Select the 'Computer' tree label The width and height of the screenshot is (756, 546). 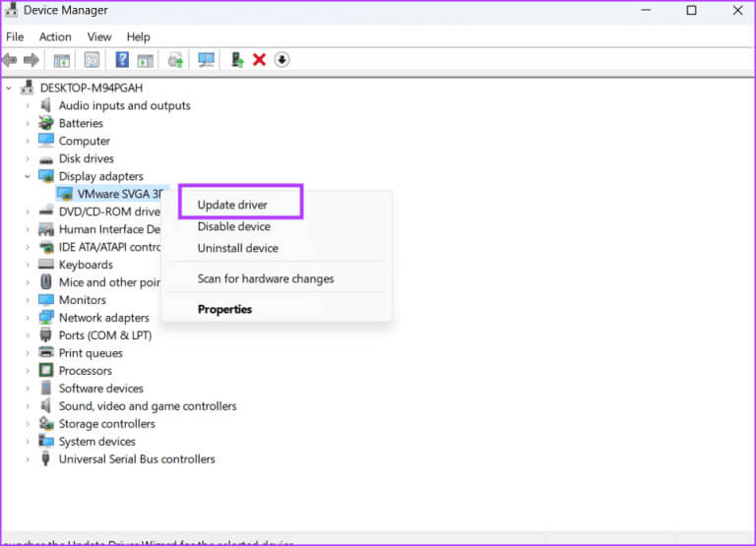[85, 141]
